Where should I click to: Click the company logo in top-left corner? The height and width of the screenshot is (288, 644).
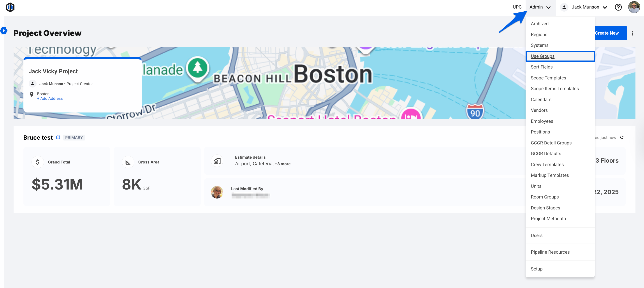coord(10,7)
